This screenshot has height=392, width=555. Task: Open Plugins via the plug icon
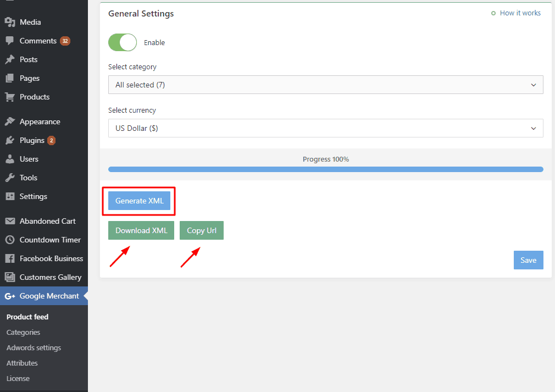pos(11,140)
